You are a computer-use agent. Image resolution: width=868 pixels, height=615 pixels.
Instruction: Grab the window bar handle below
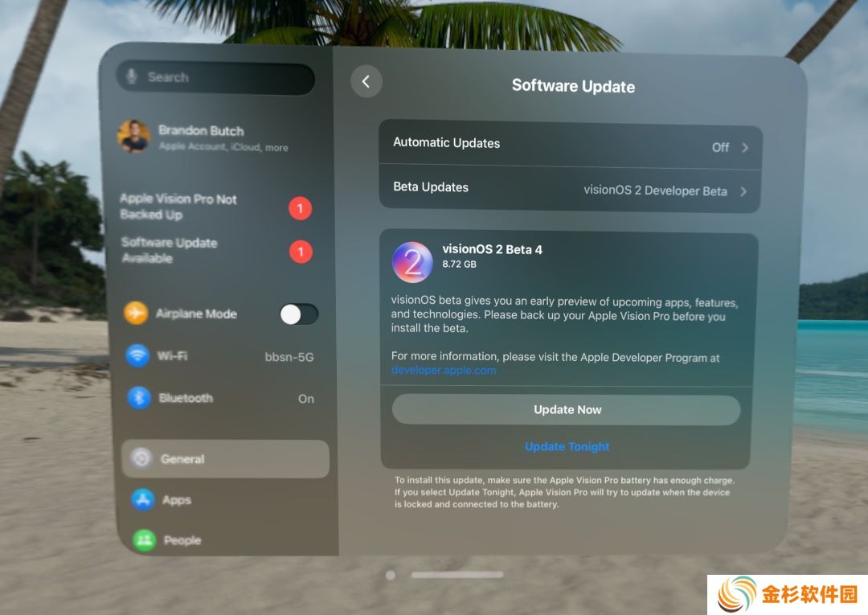click(x=457, y=575)
